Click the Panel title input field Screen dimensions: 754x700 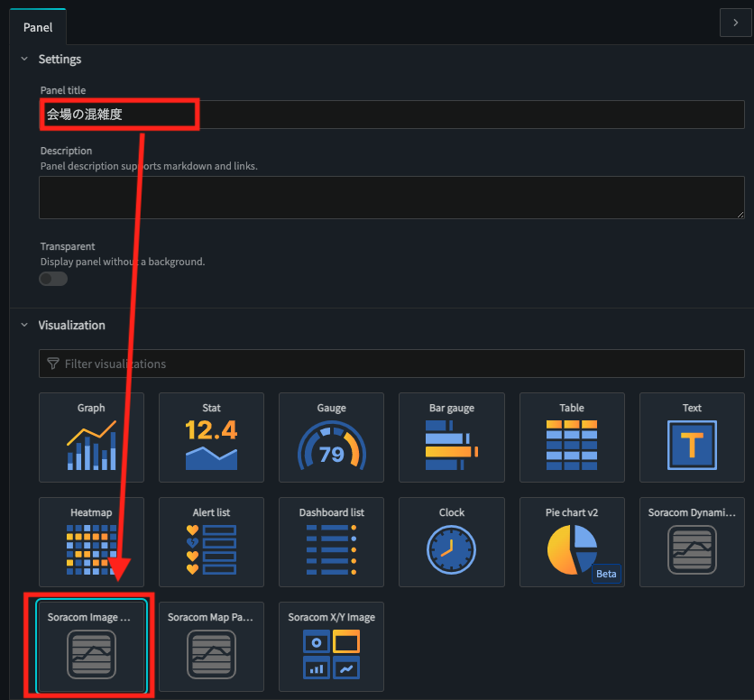(x=392, y=115)
